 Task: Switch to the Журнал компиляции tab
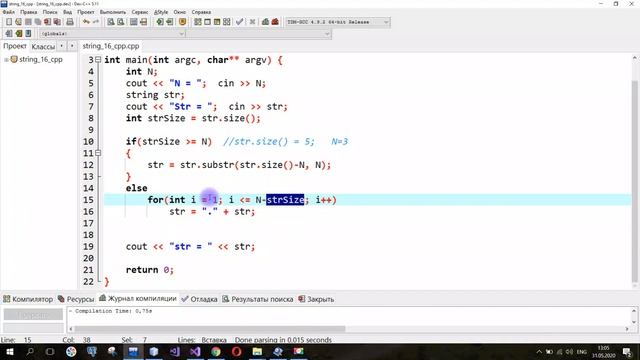pos(138,298)
